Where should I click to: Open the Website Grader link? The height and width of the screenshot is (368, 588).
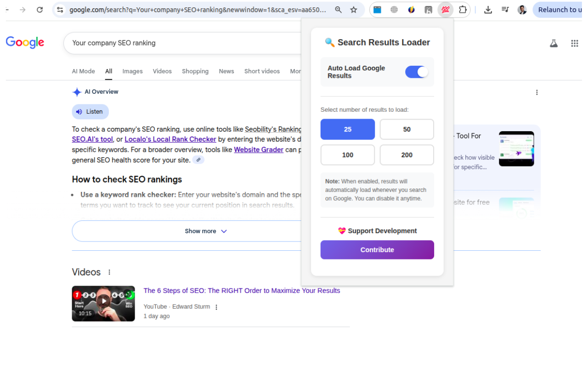(x=259, y=149)
